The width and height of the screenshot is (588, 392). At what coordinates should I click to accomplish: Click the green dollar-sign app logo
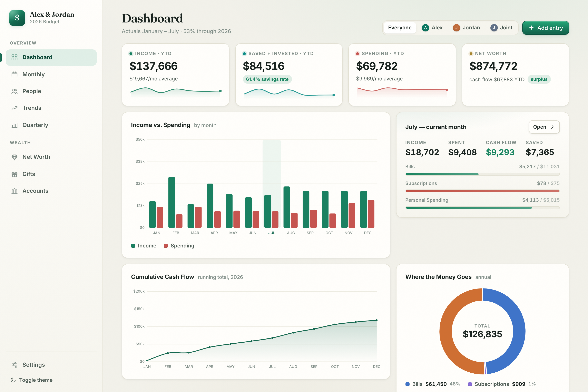[x=17, y=18]
